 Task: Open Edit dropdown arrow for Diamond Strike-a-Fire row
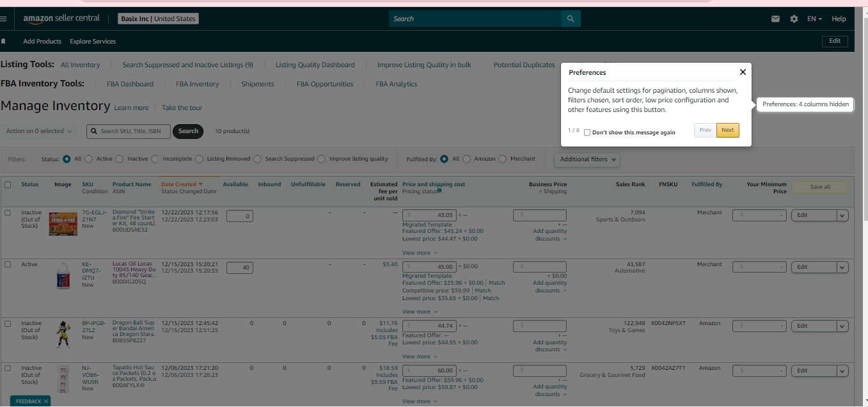pos(842,216)
